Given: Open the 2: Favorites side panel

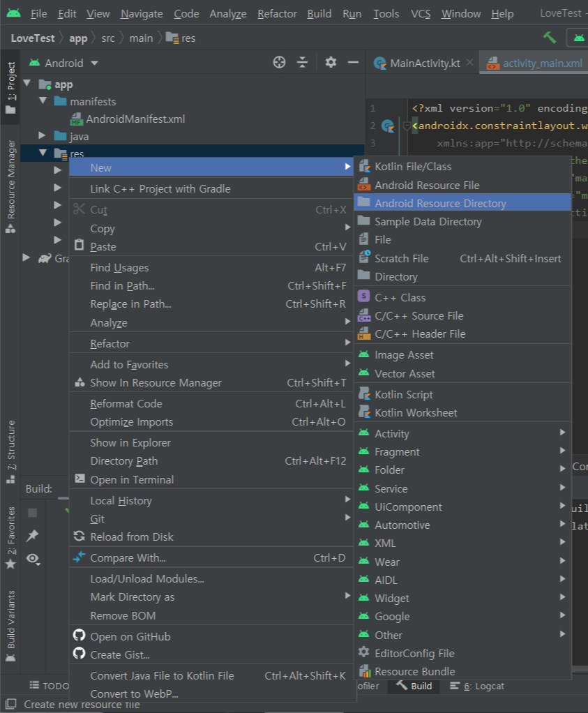Looking at the screenshot, I should 11,537.
